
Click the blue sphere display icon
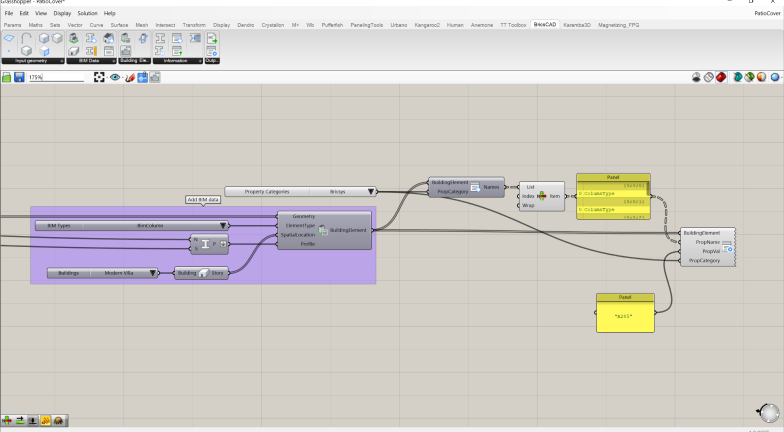[x=775, y=77]
